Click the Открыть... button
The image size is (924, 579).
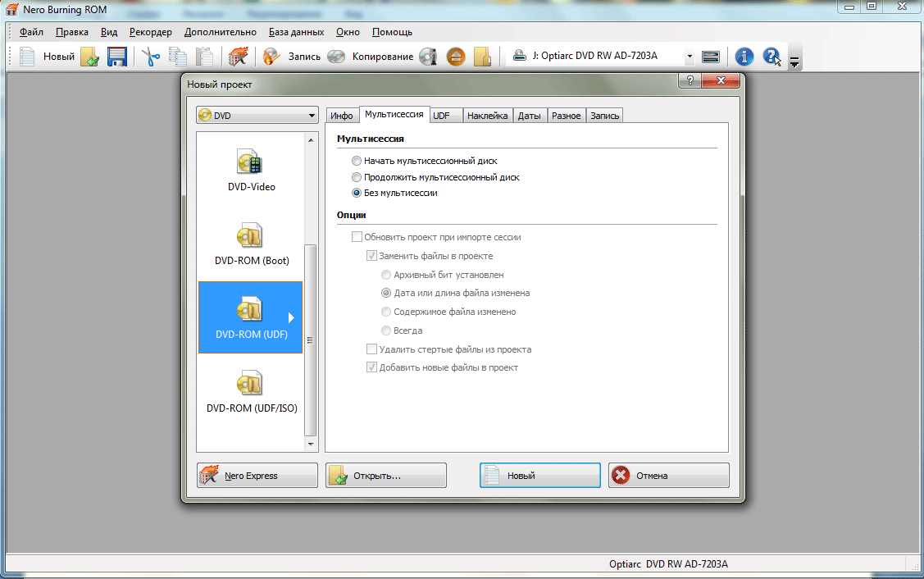pyautogui.click(x=386, y=475)
